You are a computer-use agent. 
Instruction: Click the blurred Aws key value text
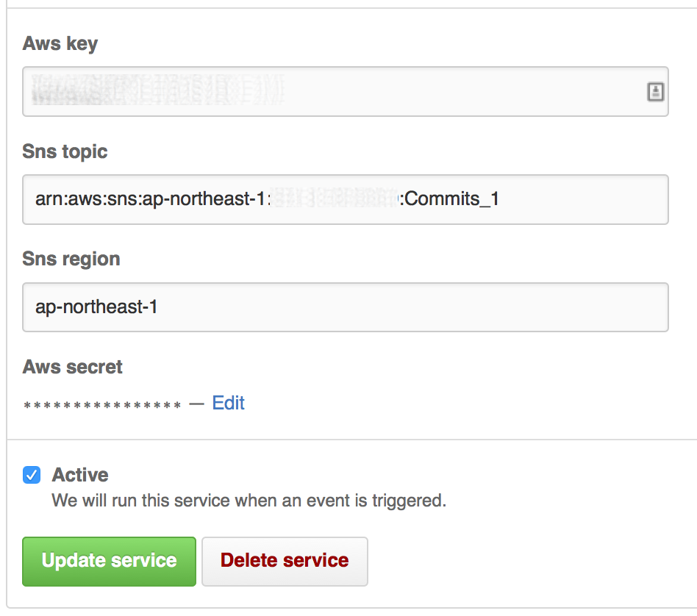(158, 90)
